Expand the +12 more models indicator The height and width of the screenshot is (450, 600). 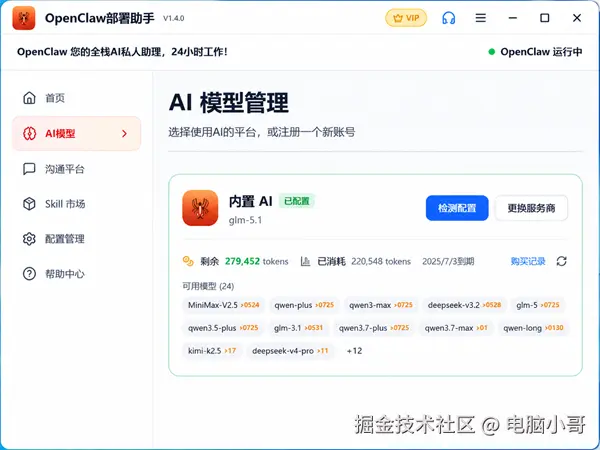point(354,351)
